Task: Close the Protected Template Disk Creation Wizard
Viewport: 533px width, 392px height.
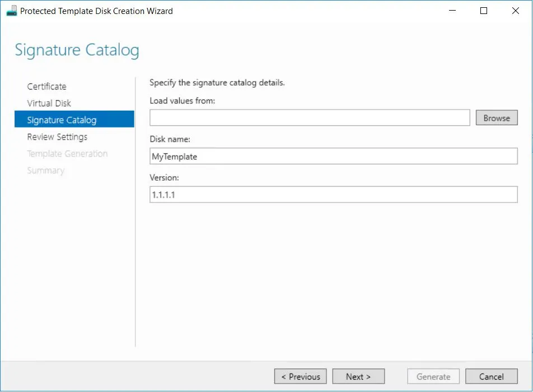Action: pyautogui.click(x=515, y=11)
